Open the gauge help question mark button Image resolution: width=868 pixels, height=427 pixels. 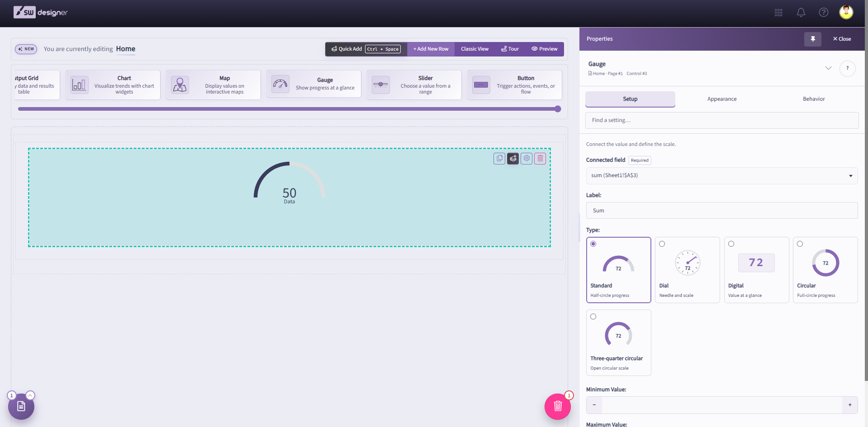tap(848, 69)
